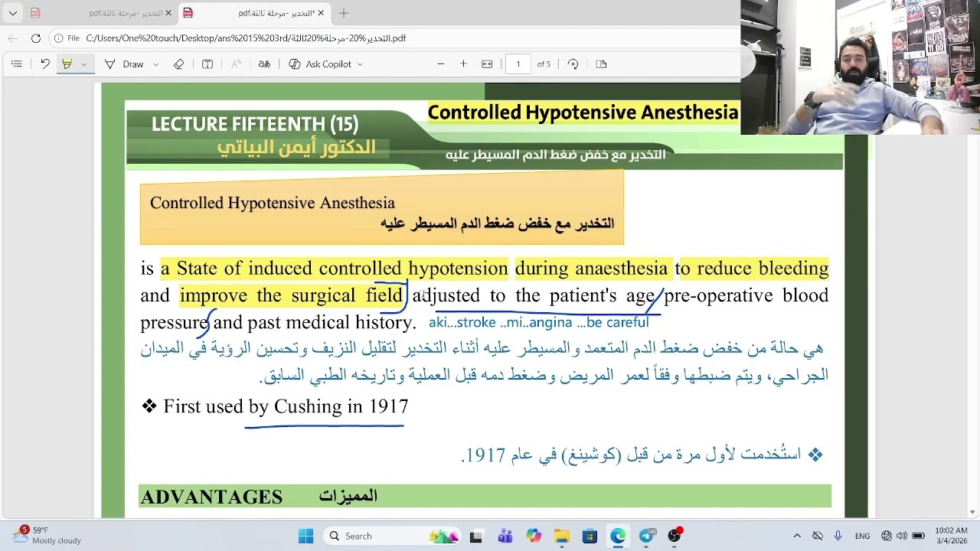Open Microsoft Teams from taskbar
Viewport: 980px width, 551px height.
pyautogui.click(x=505, y=536)
